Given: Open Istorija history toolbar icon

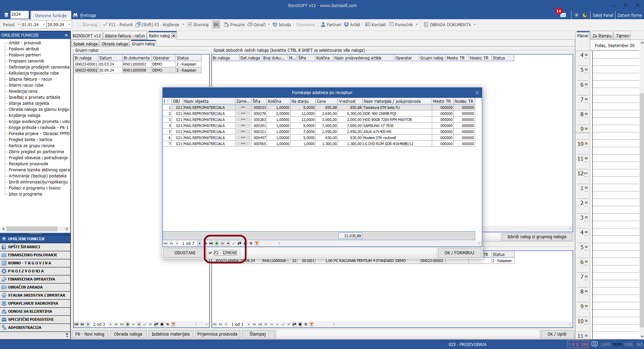Looking at the screenshot, I should [x=281, y=25].
